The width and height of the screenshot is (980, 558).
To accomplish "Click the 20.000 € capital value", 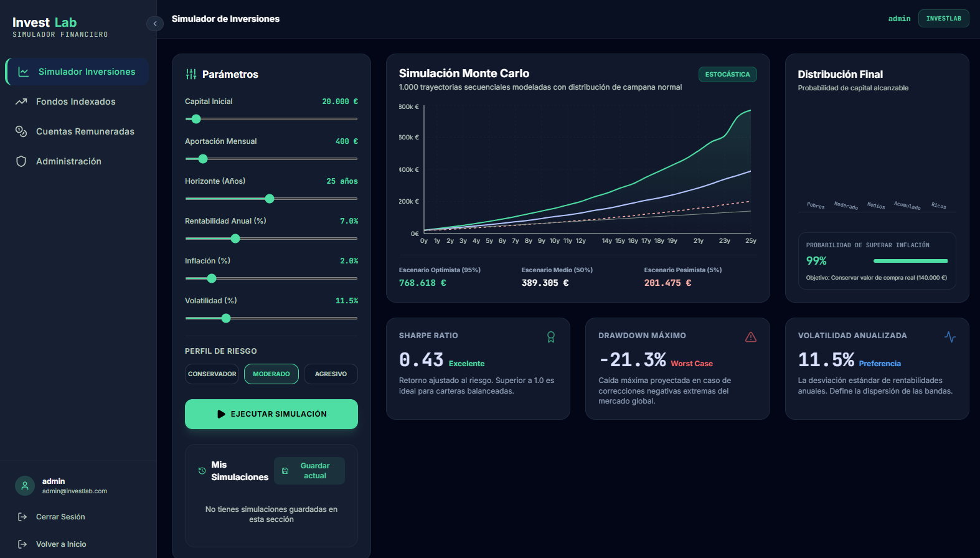I will tap(340, 102).
